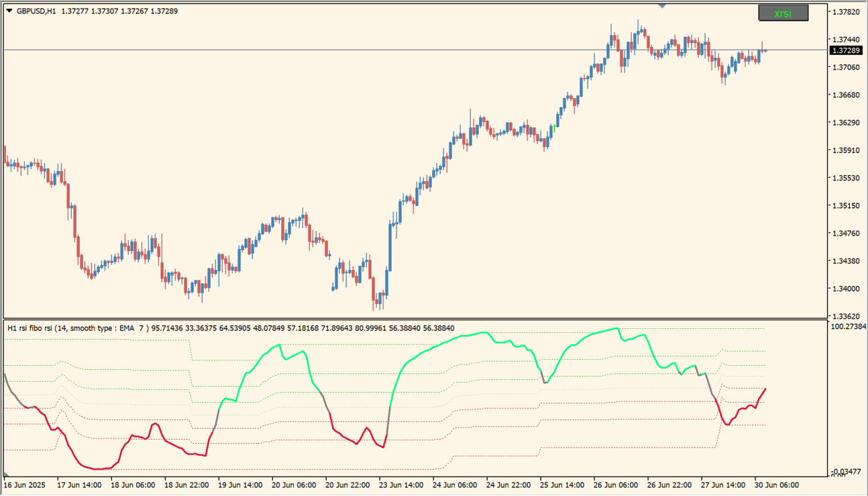Click the 20 Jun 22:00 time label
The height and width of the screenshot is (496, 868).
point(347,485)
